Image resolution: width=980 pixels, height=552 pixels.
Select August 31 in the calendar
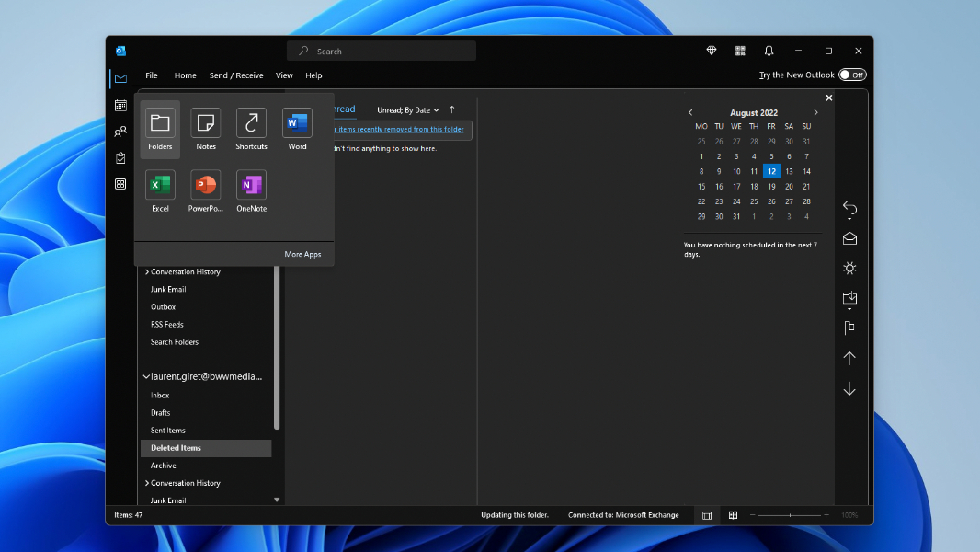[736, 216]
